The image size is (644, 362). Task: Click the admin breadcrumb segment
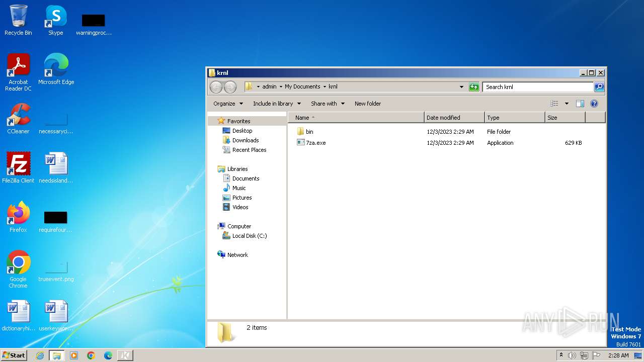[x=269, y=87]
